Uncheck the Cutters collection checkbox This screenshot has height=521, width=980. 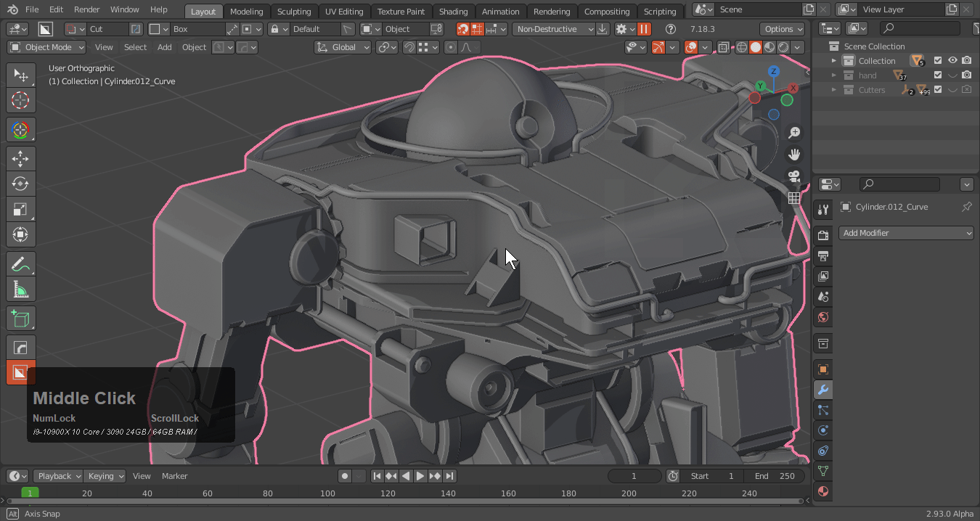(938, 90)
